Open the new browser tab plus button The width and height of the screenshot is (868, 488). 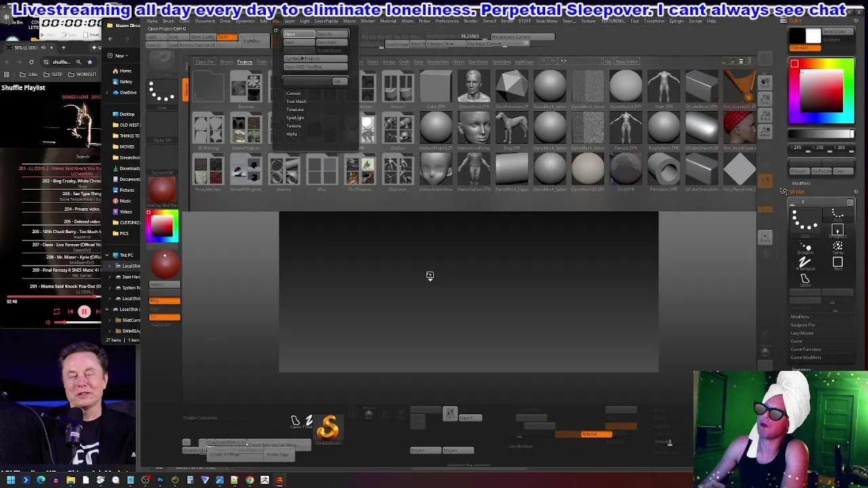click(x=64, y=47)
